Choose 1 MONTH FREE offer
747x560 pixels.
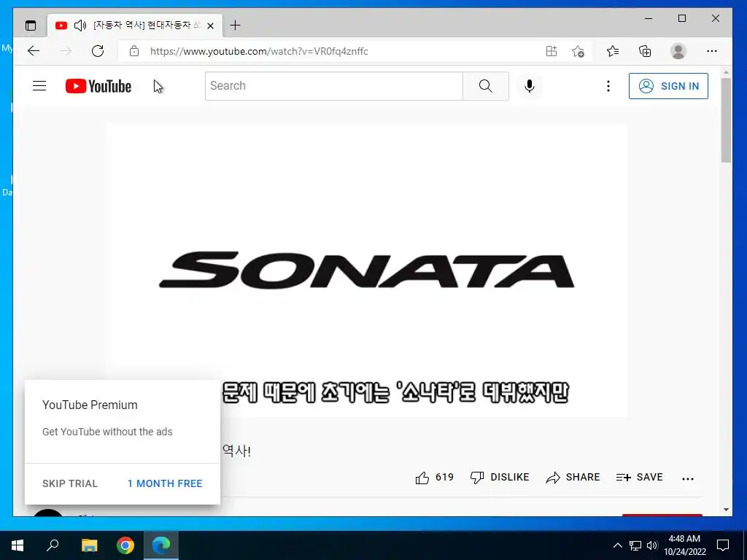(x=165, y=484)
